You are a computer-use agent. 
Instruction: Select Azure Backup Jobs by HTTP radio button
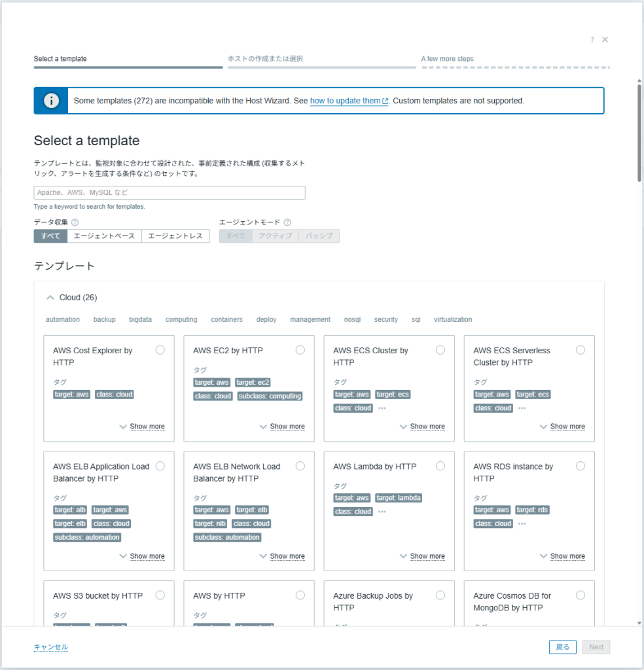point(440,595)
